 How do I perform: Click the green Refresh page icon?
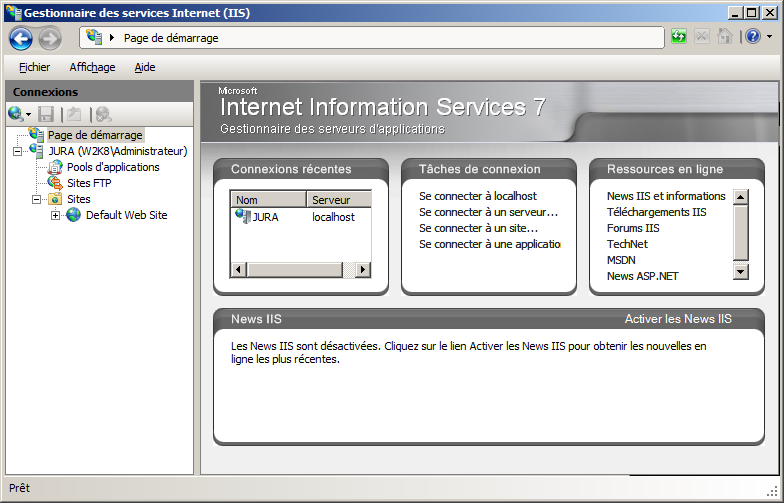pos(680,37)
